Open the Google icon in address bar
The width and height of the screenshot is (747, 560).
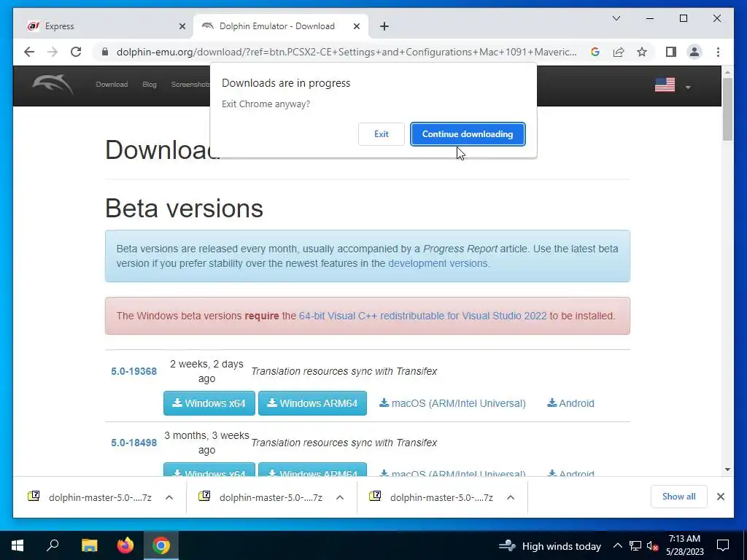pos(595,52)
